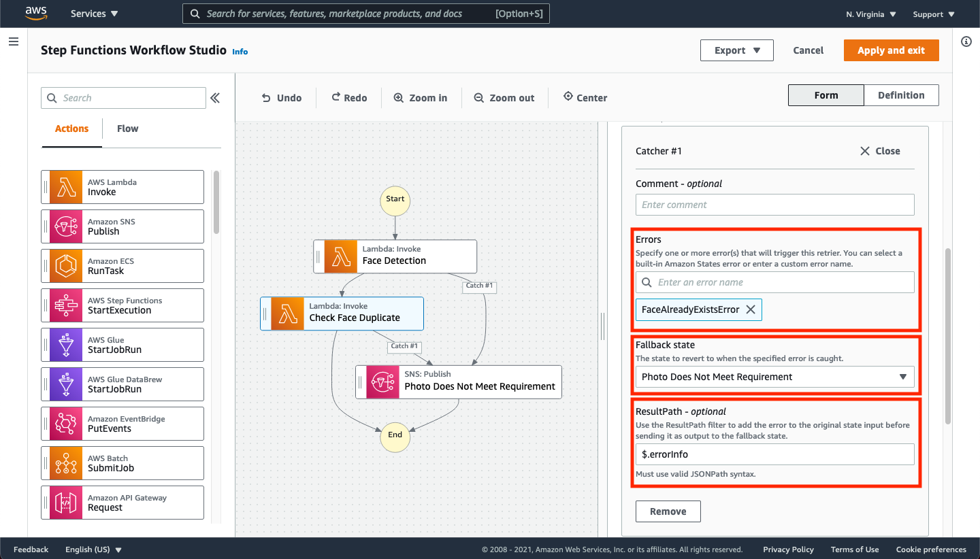The image size is (980, 559).
Task: Zoom in on the workflow canvas
Action: [421, 98]
